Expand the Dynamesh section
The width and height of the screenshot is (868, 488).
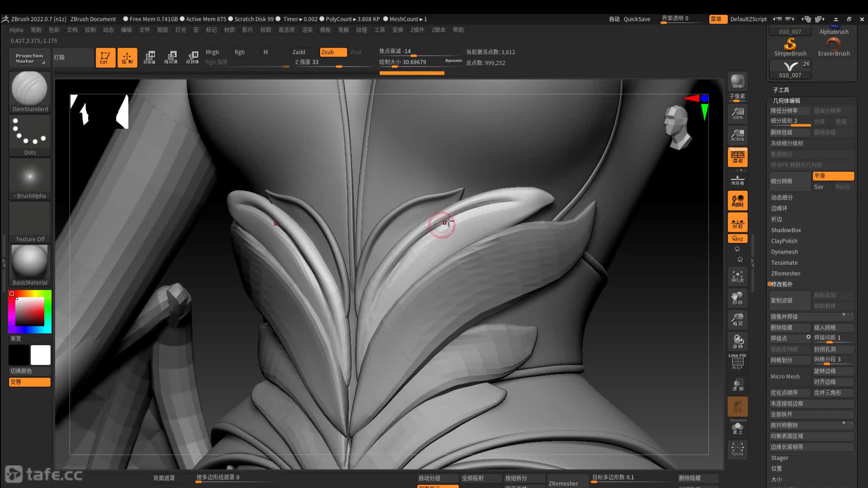coord(784,252)
